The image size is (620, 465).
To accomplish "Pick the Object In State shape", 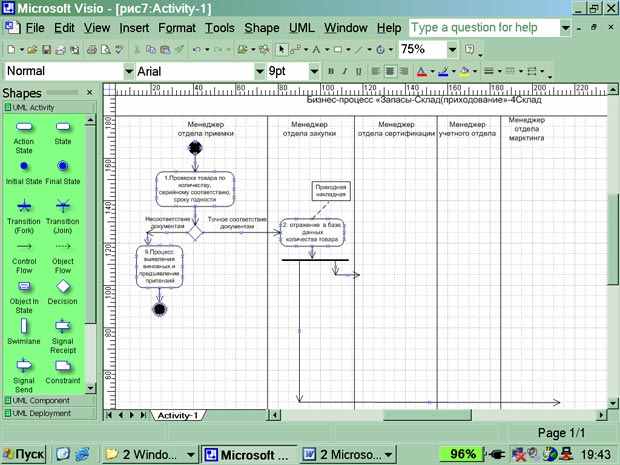I will click(x=24, y=297).
